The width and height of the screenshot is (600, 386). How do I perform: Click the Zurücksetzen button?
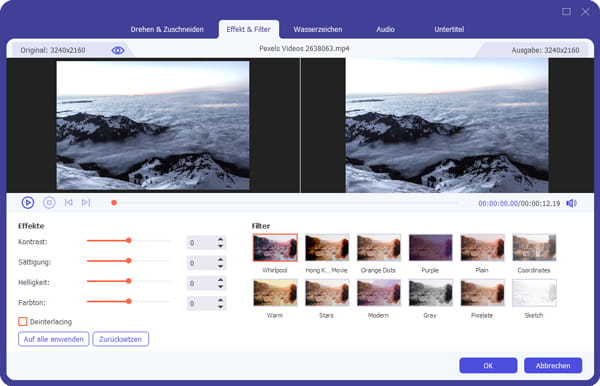click(121, 339)
